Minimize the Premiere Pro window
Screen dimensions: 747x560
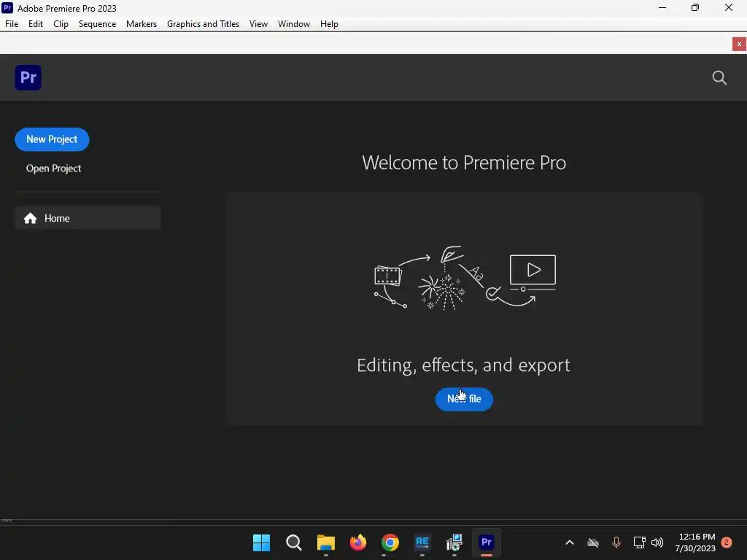pos(662,7)
